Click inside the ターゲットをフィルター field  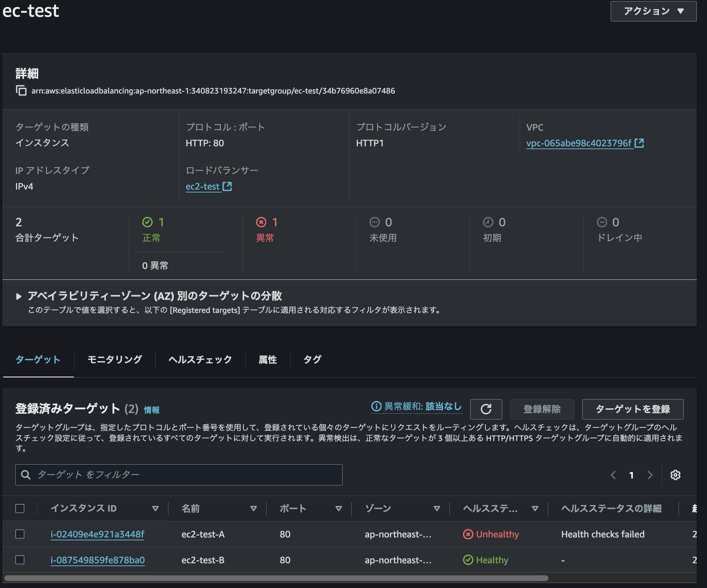[145, 475]
